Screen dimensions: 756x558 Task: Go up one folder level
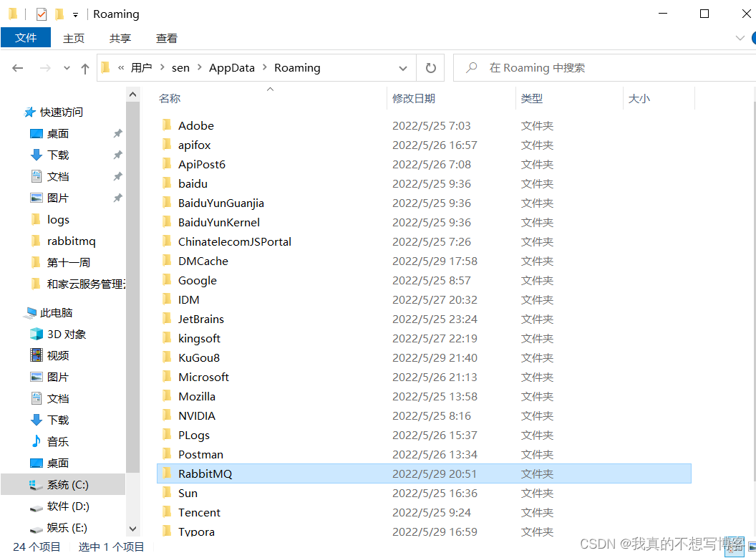point(85,69)
